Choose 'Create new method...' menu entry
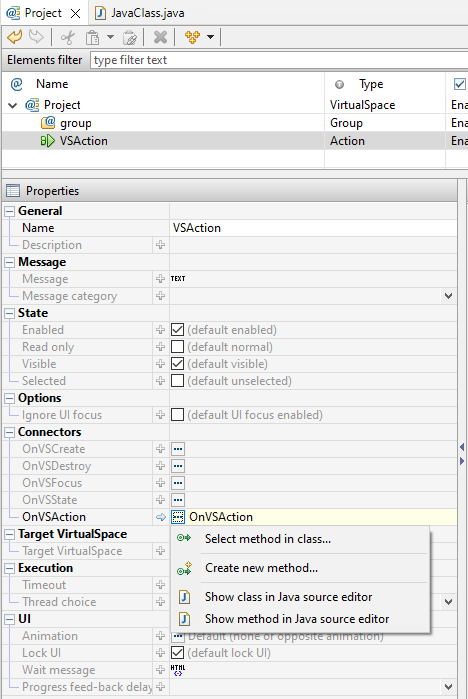Viewport: 468px width, 699px height. tap(261, 568)
